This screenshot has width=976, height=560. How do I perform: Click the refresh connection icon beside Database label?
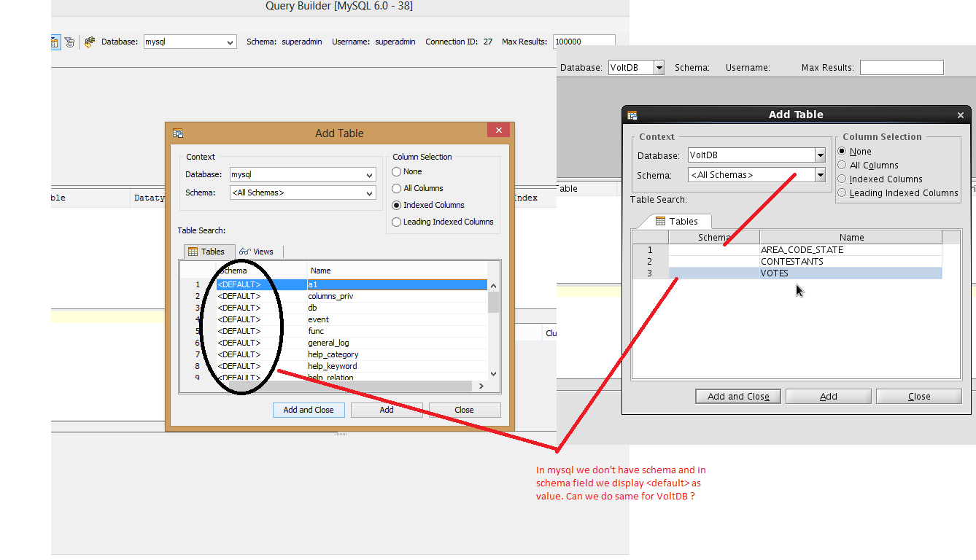[x=90, y=42]
